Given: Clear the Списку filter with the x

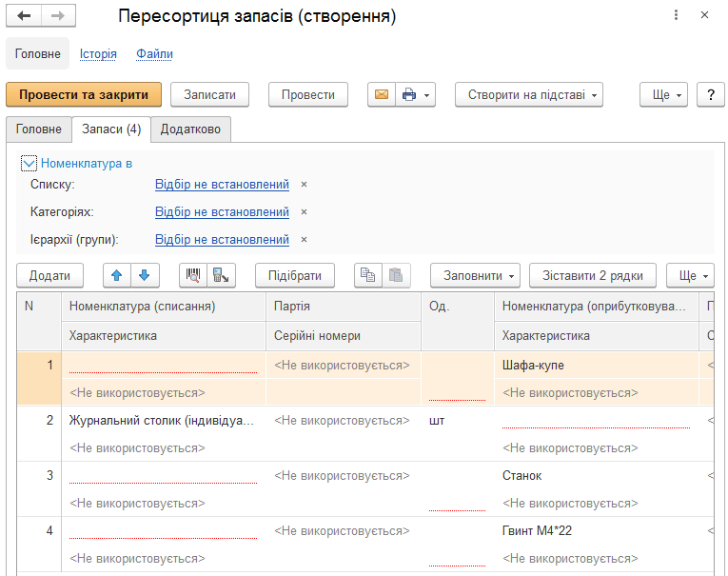Looking at the screenshot, I should pyautogui.click(x=305, y=185).
